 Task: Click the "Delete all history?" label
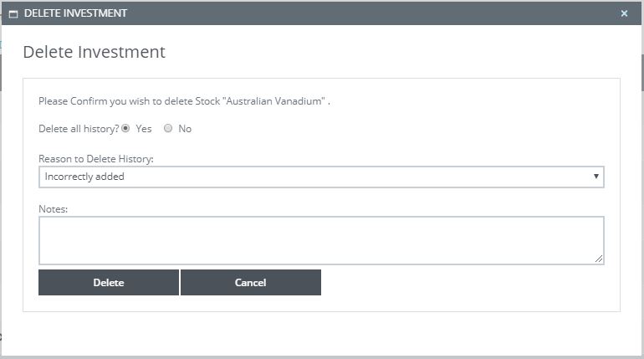[x=79, y=129]
